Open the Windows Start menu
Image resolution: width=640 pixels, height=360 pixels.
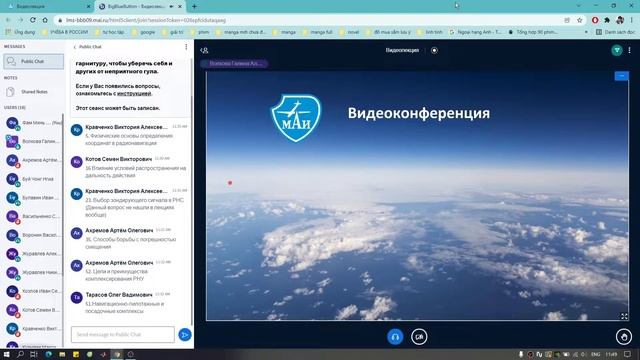6,354
